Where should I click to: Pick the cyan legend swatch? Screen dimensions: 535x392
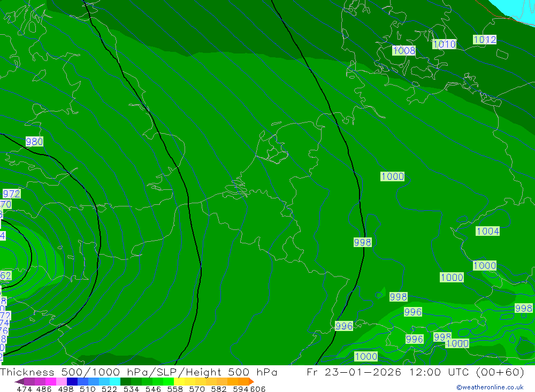(115, 381)
